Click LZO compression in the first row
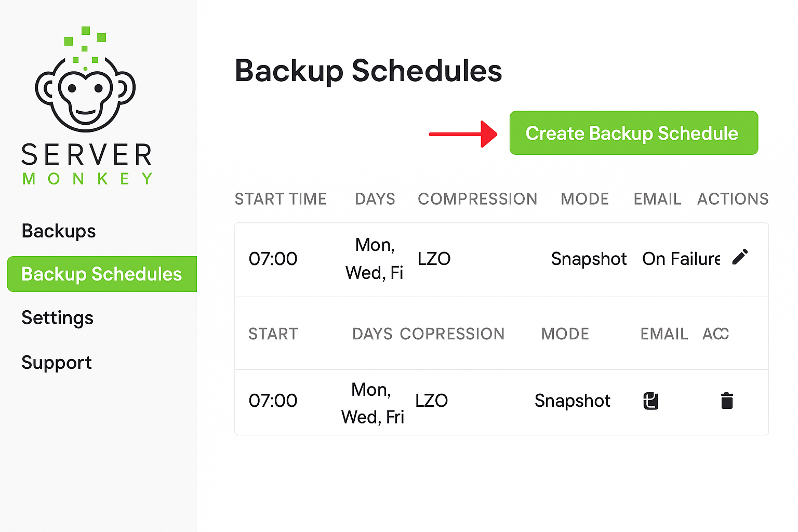The height and width of the screenshot is (532, 798). [x=434, y=259]
